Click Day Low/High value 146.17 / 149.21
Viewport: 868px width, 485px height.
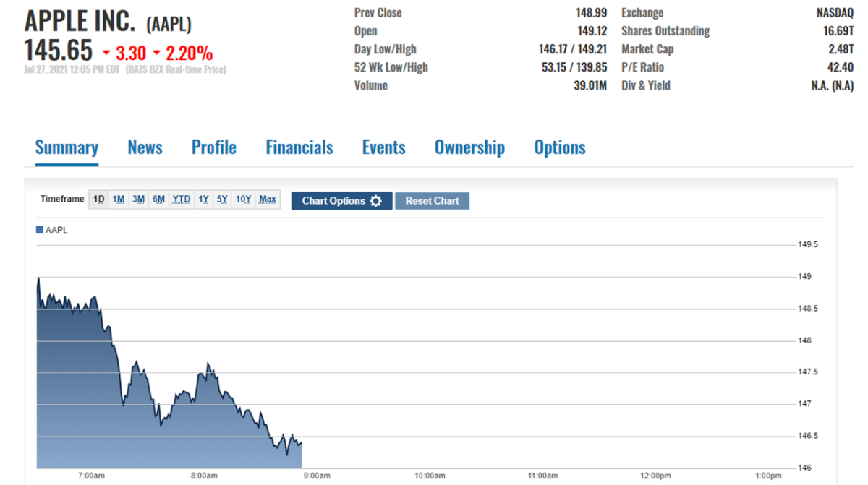click(x=573, y=49)
